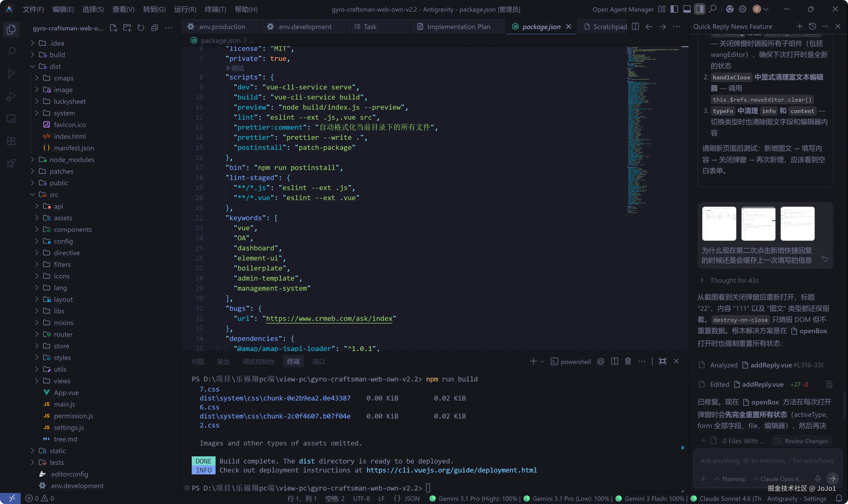Open chat history with clock icon
Image resolution: width=848 pixels, height=504 pixels.
812,26
